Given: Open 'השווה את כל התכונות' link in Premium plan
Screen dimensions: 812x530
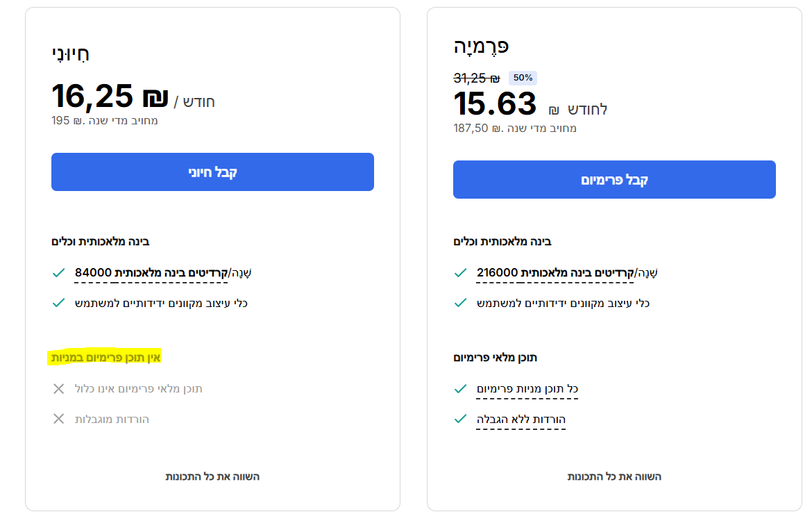Looking at the screenshot, I should pos(614,477).
